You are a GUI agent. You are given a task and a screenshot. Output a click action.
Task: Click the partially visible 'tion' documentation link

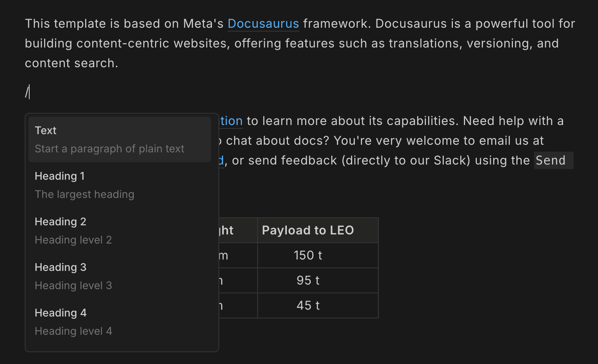231,121
